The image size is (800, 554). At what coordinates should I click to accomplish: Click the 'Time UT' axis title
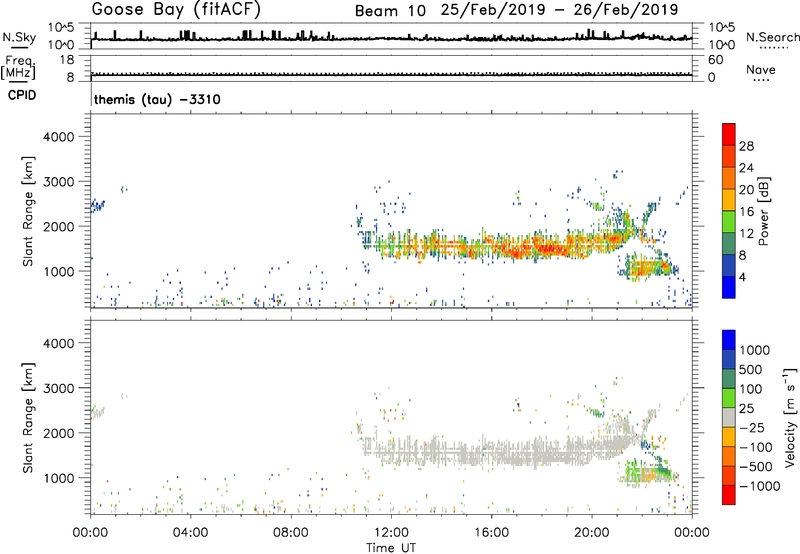click(x=391, y=548)
